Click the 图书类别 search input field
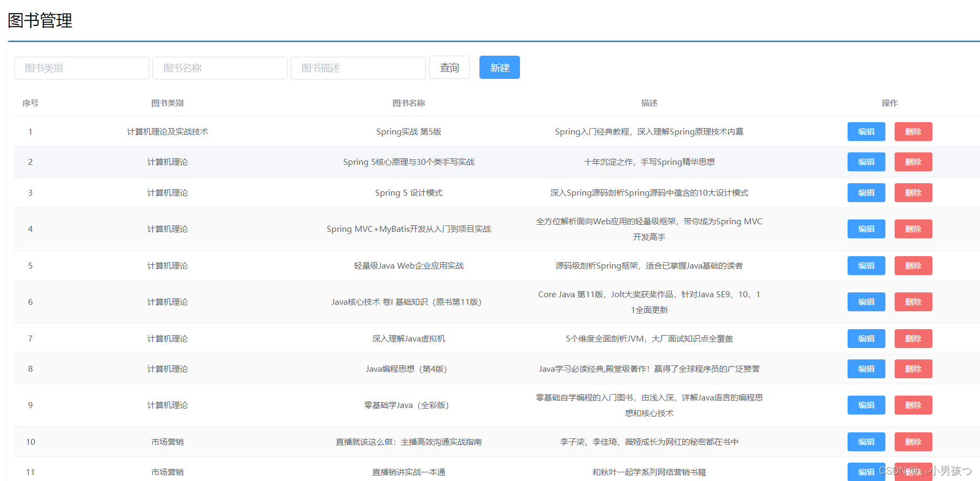Image resolution: width=980 pixels, height=481 pixels. point(82,68)
